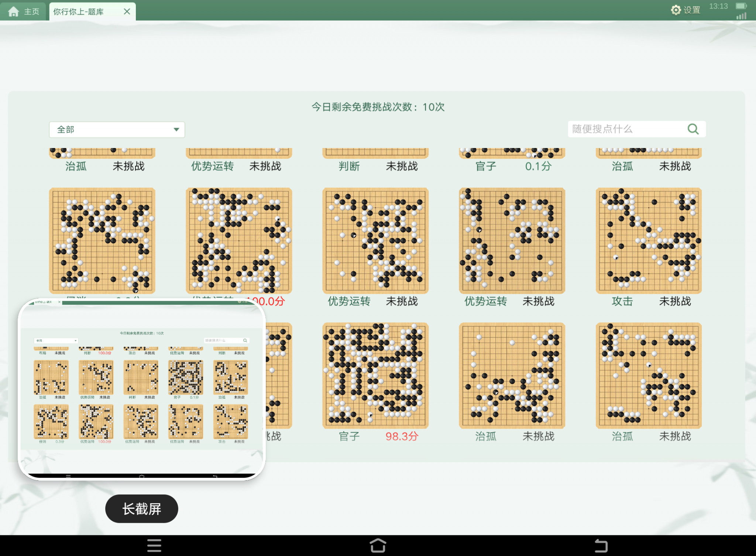
Task: Switch to the 你行你上-题库 tab
Action: click(92, 11)
